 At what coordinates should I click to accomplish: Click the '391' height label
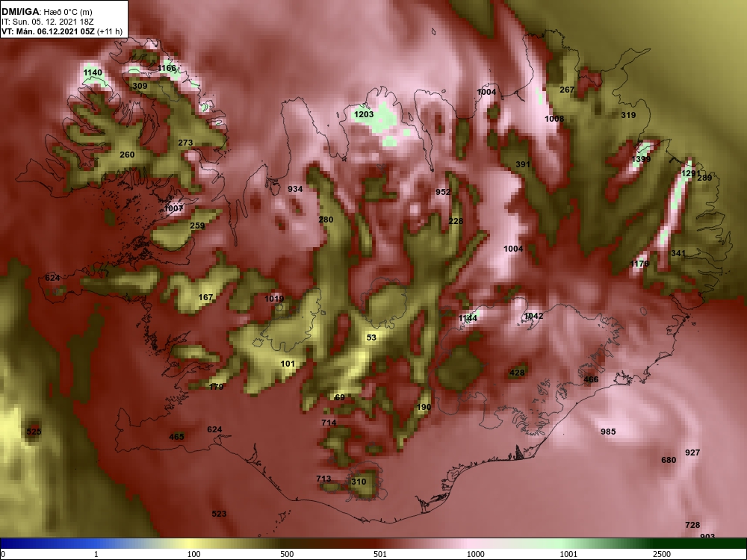point(523,164)
